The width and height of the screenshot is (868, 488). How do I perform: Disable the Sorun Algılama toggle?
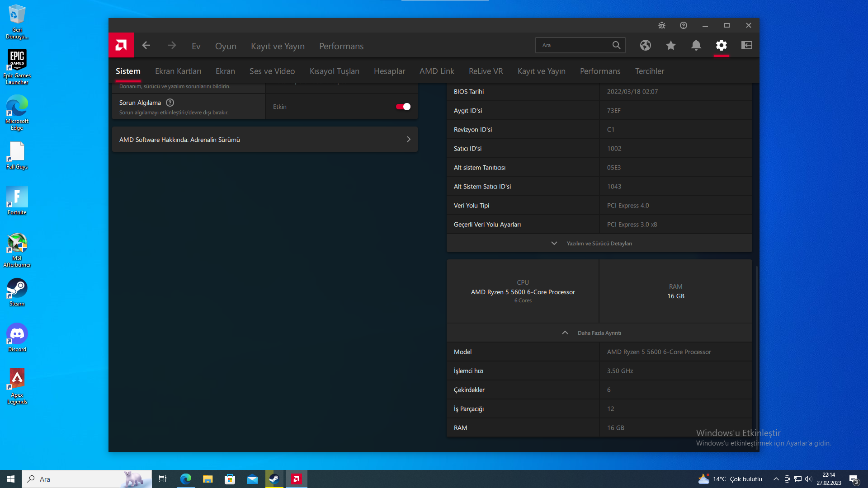tap(403, 107)
